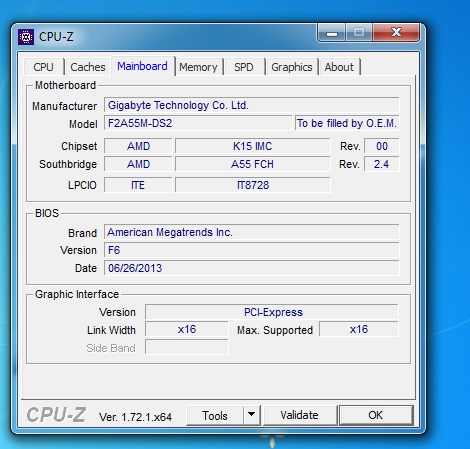470x449 pixels.
Task: Open the SPD tab
Action: [x=244, y=67]
